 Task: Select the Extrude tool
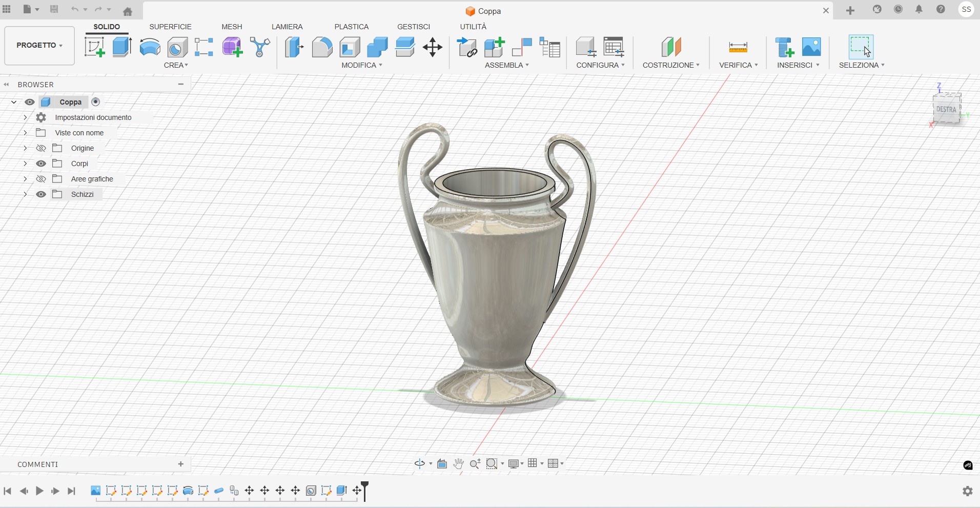pos(122,47)
